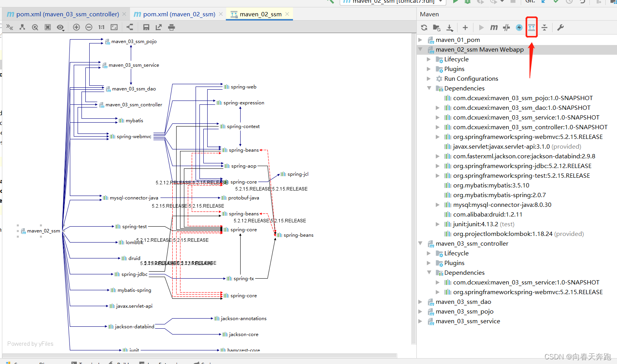Click Show Neighbors of Selected Nodes icon
Image resolution: width=617 pixels, height=364 pixels.
point(22,27)
